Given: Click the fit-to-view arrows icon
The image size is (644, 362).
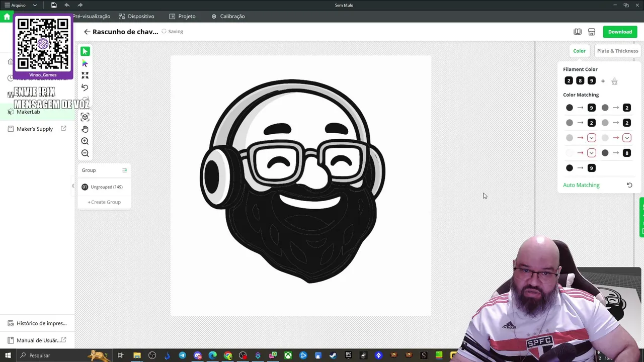Looking at the screenshot, I should coord(85,75).
